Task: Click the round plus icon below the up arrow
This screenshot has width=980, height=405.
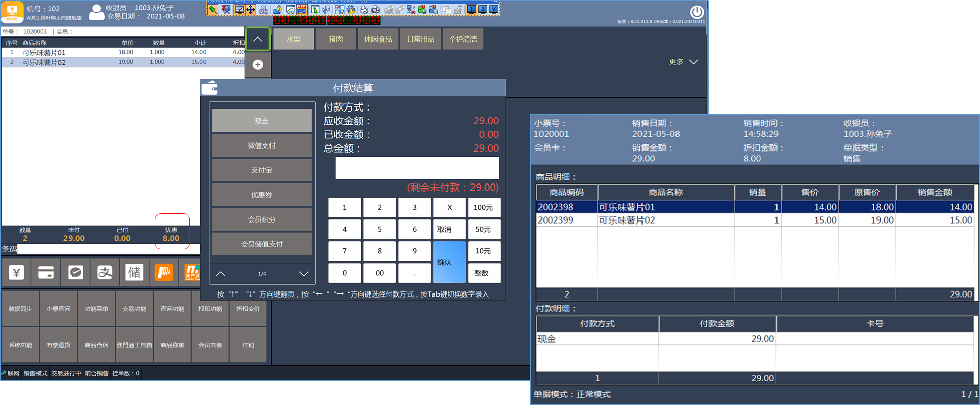Action: pyautogui.click(x=258, y=65)
